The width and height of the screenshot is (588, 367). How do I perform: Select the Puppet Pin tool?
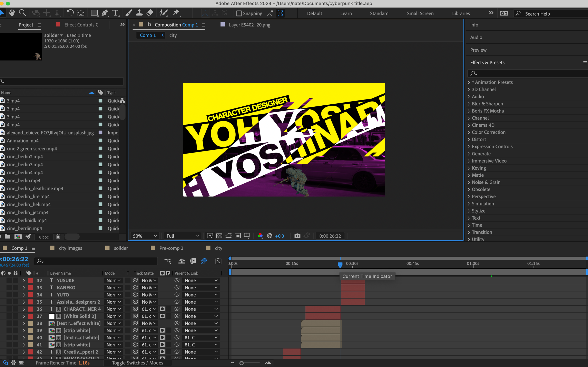point(176,13)
